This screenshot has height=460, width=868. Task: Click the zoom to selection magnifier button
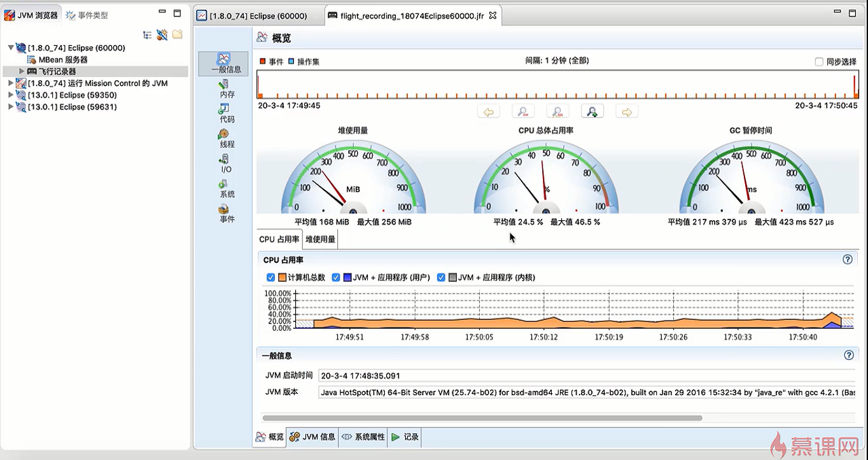point(557,112)
